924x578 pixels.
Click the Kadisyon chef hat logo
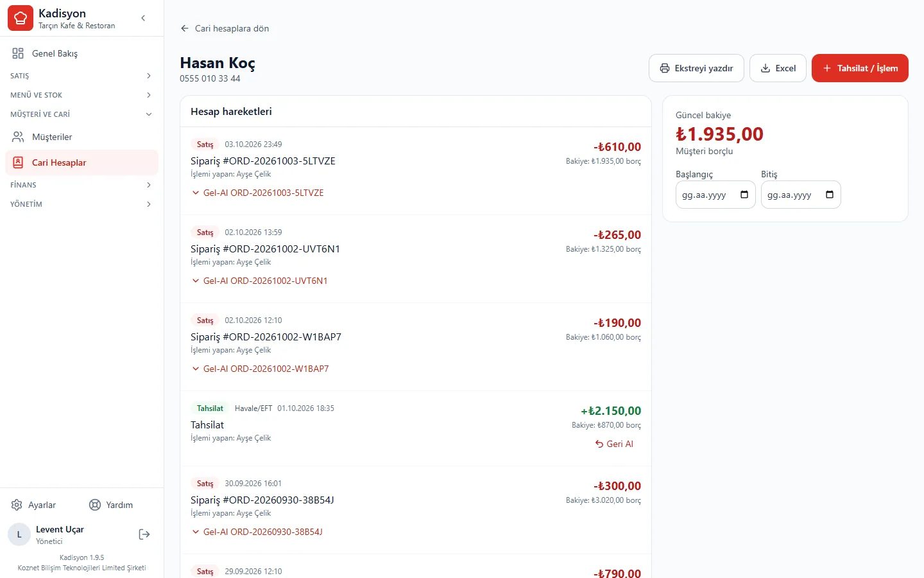(x=21, y=18)
